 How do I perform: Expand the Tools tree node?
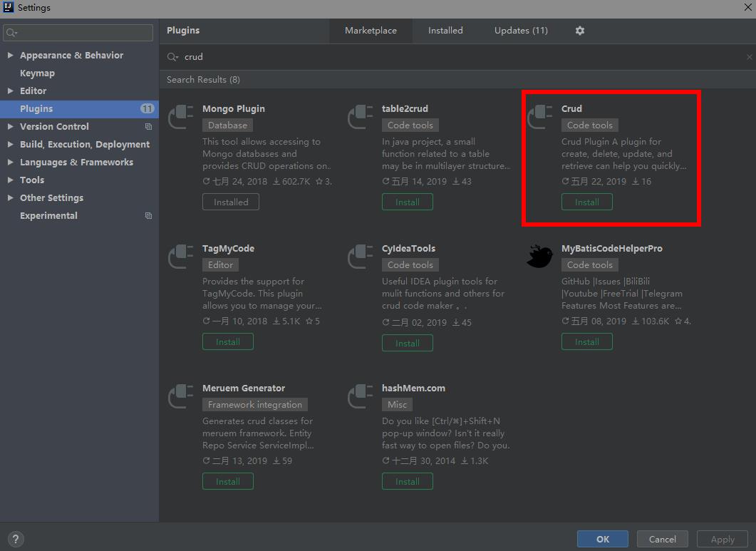pyautogui.click(x=10, y=180)
